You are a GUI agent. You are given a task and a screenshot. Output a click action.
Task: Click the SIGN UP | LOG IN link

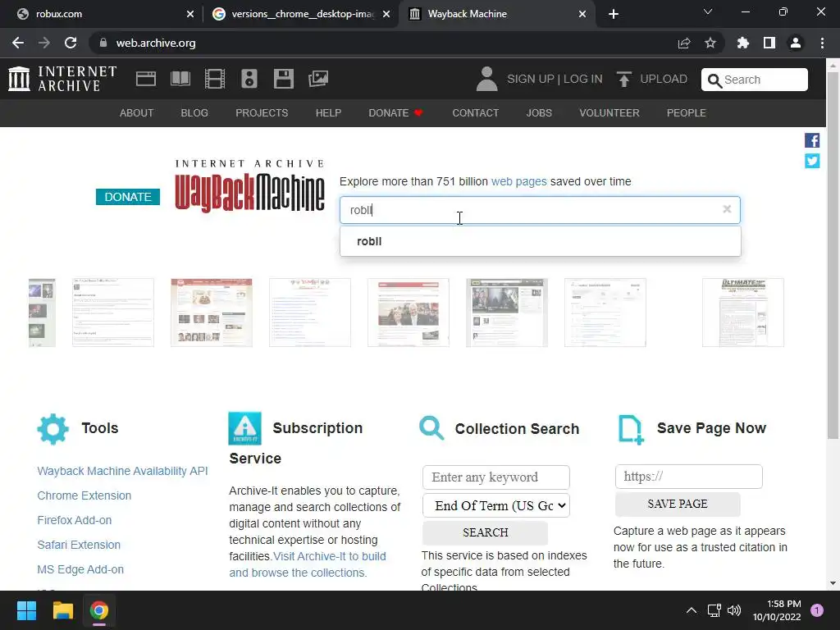555,79
